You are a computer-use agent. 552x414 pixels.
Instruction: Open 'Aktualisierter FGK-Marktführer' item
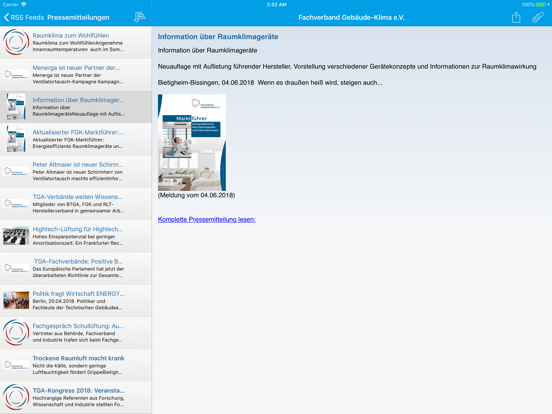click(x=76, y=139)
